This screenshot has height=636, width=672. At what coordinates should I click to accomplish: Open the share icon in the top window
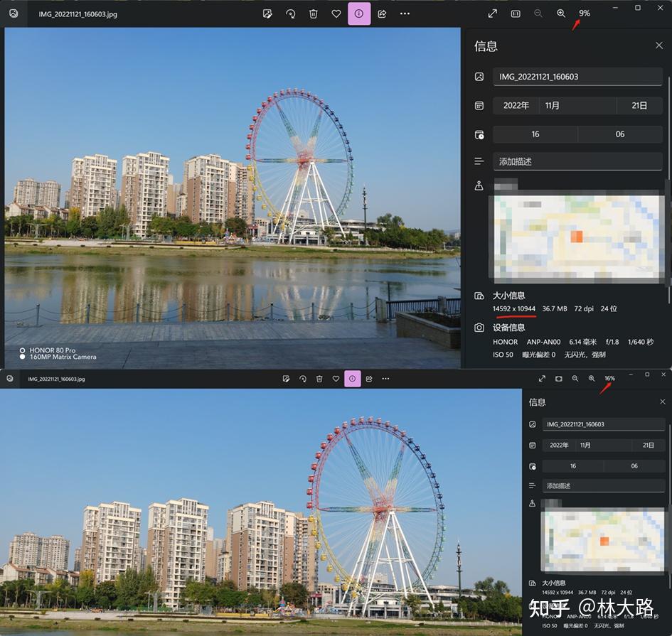pyautogui.click(x=382, y=14)
